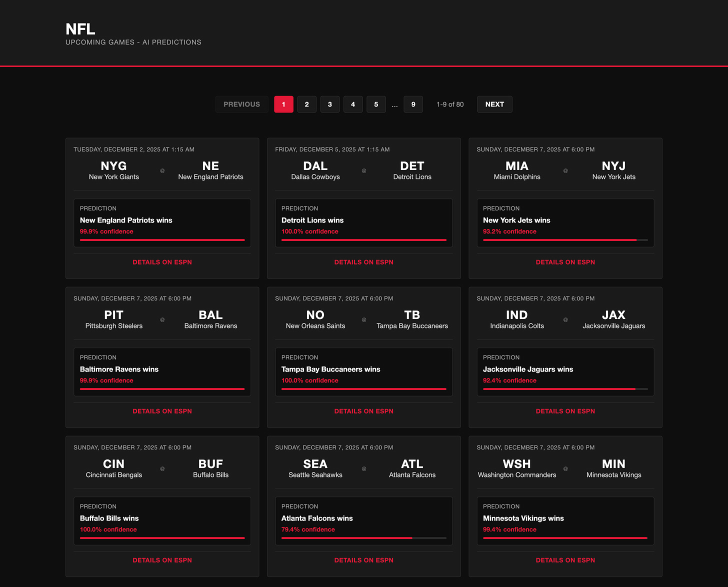Click 'Tuesday, December 2, 2025' game date
The height and width of the screenshot is (587, 728).
pyautogui.click(x=134, y=149)
